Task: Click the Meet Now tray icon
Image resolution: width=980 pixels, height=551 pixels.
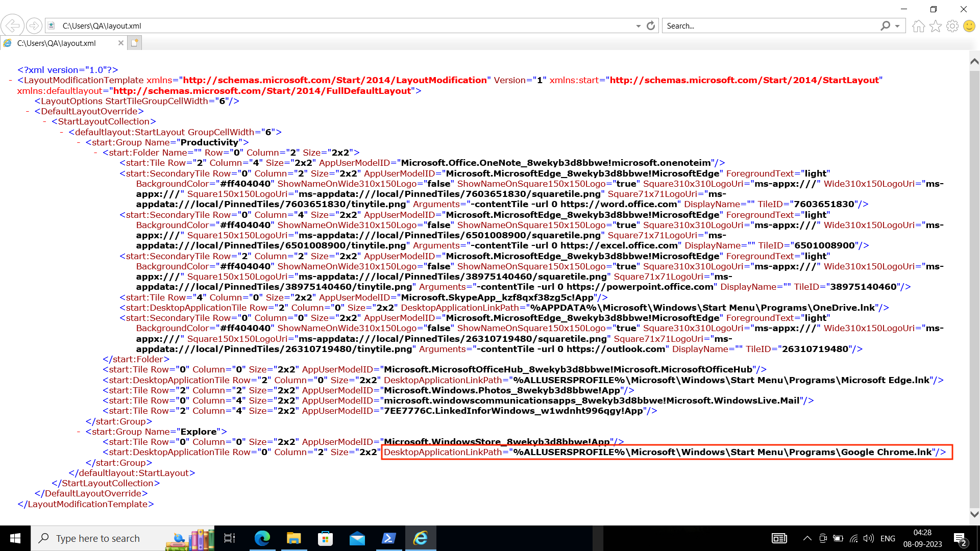Action: pos(823,538)
